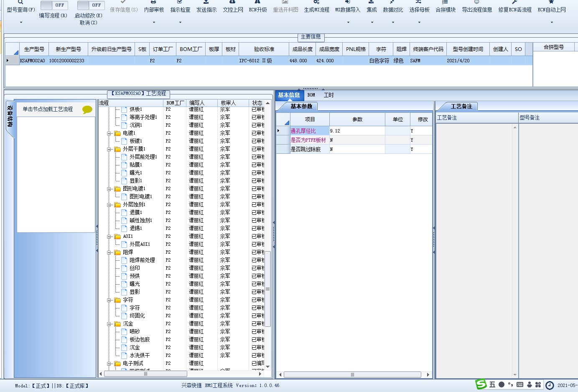Click the IME soft keyboard icon
This screenshot has width=578, height=392.
520,384
